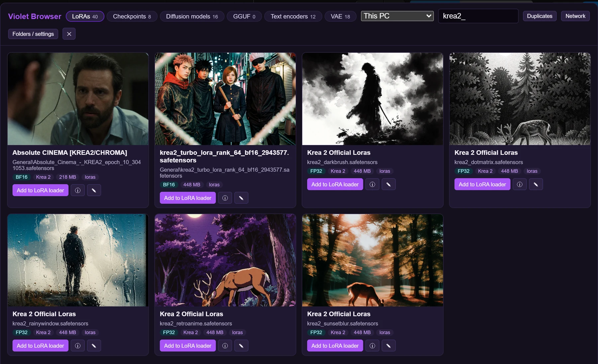
Task: Click BF16 tag on krea2_turbo_lora card
Action: 169,185
